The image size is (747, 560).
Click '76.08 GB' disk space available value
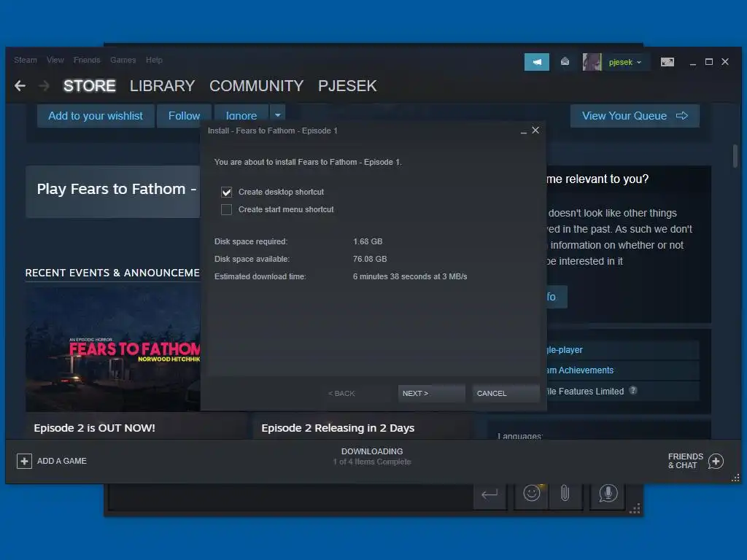(370, 259)
